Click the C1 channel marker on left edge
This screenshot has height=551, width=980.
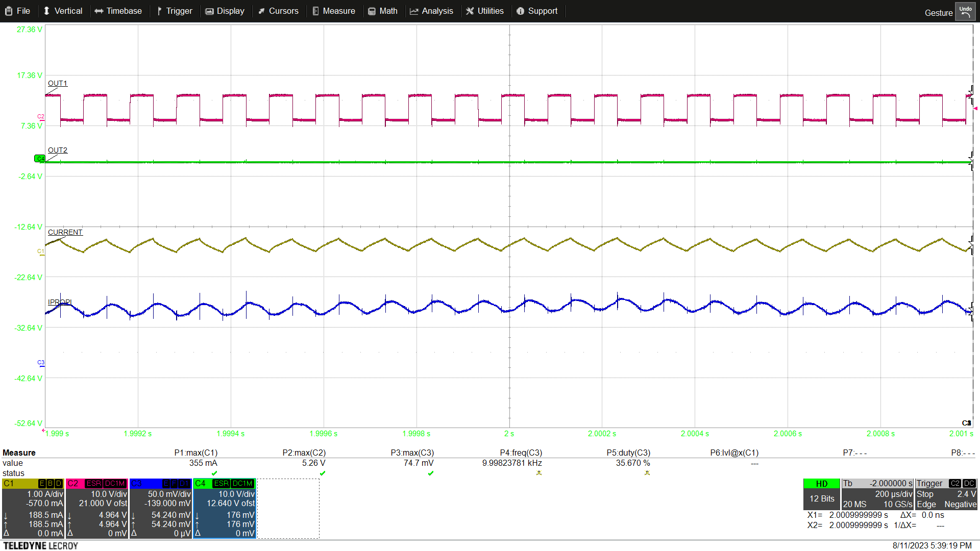click(40, 252)
